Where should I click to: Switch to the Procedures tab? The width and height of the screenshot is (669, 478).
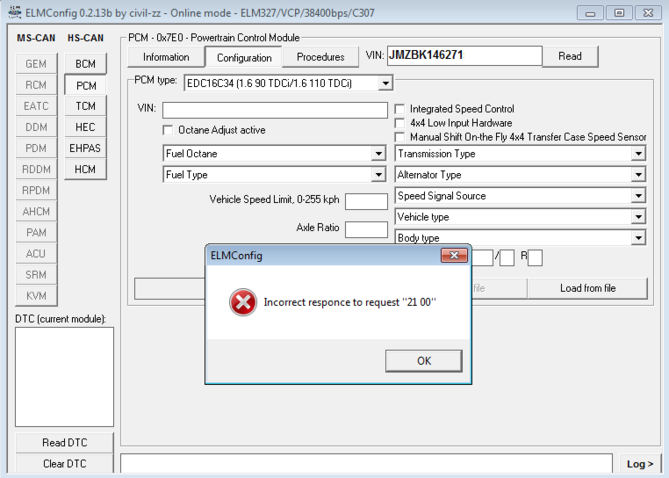[320, 57]
